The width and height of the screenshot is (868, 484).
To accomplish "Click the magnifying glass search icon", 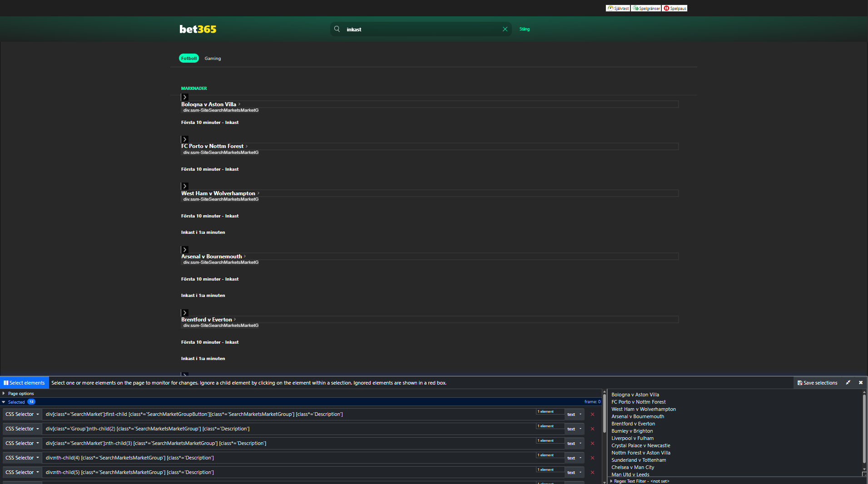I will coord(337,29).
